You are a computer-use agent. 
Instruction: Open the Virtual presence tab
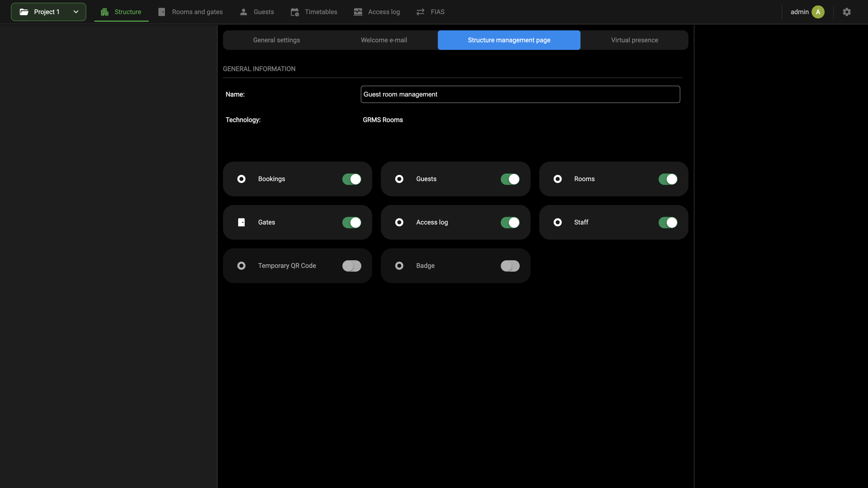[x=634, y=40]
